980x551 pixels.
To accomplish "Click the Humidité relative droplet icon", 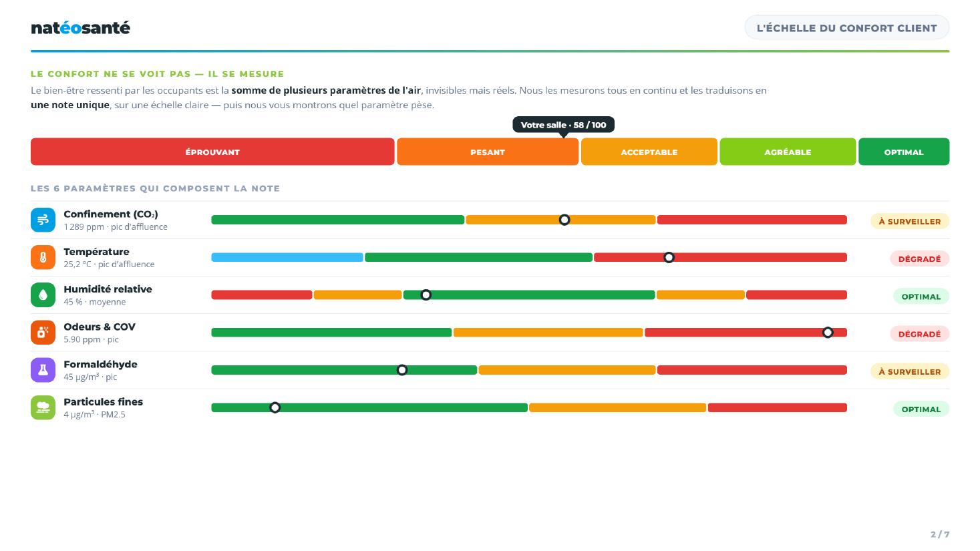I will coord(43,295).
